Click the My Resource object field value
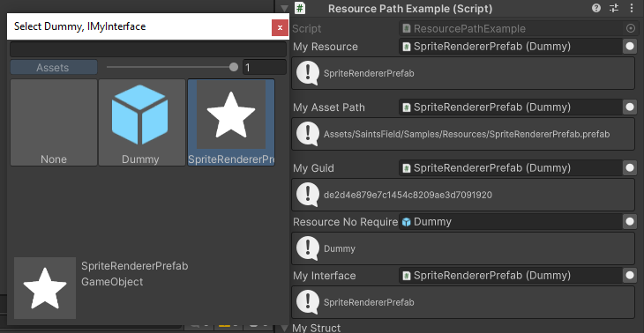The height and width of the screenshot is (333, 644). 511,47
